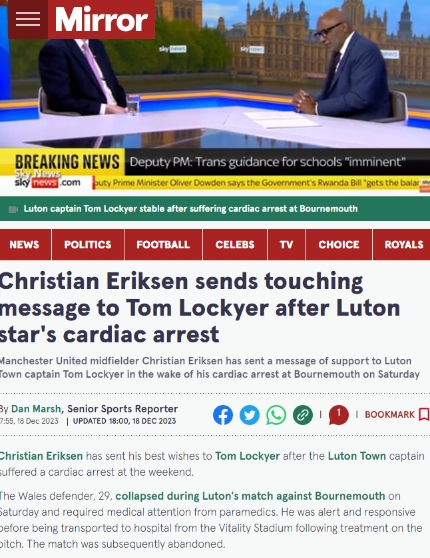Bookmark this article

397,415
